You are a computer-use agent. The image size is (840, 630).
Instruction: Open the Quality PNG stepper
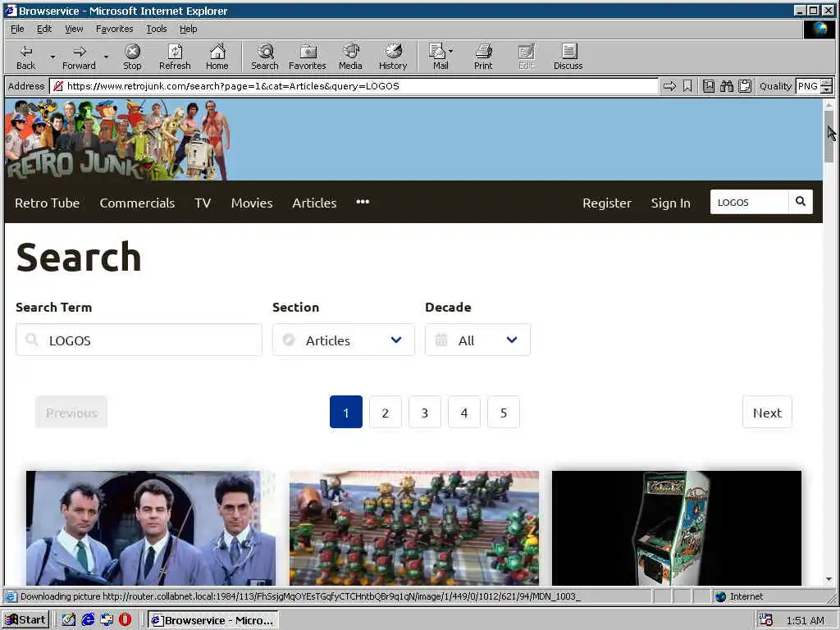click(827, 85)
